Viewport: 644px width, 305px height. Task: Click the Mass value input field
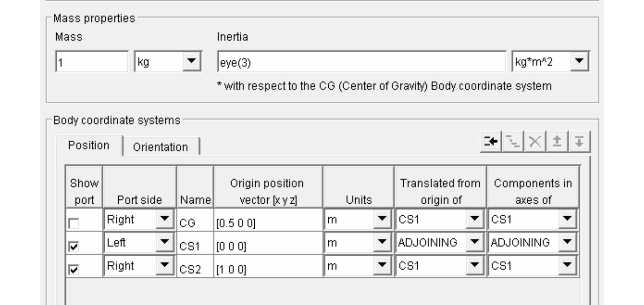[91, 62]
